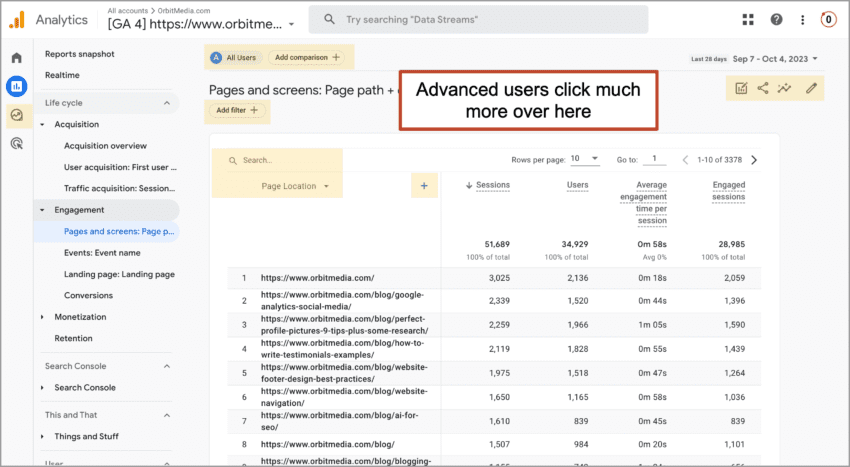
Task: Open Events: Event name report
Action: (x=102, y=253)
